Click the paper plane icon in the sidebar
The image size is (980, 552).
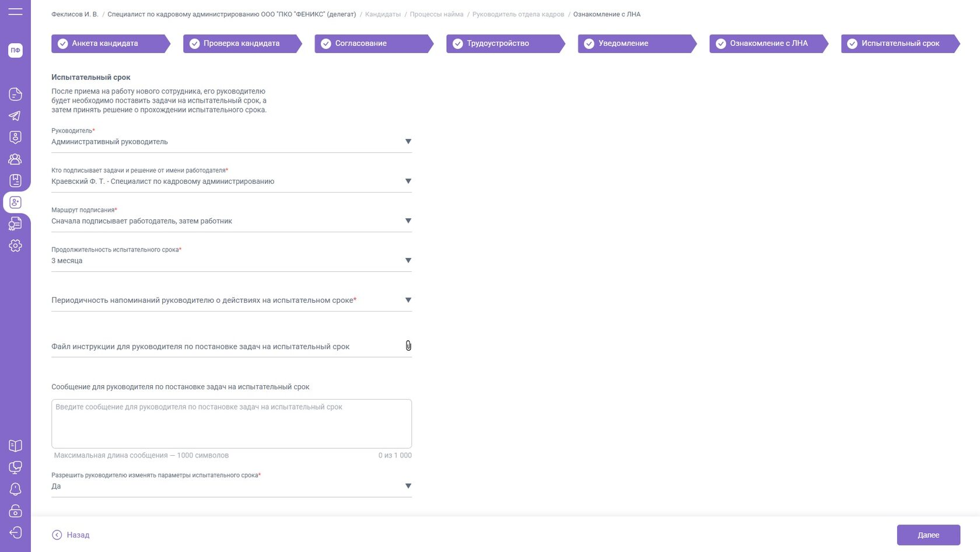click(x=15, y=116)
